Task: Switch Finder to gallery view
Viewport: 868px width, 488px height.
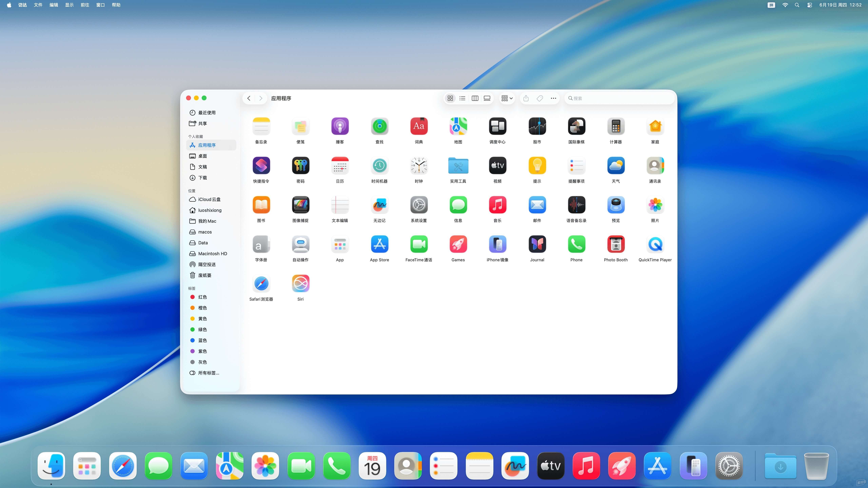Action: (x=487, y=98)
